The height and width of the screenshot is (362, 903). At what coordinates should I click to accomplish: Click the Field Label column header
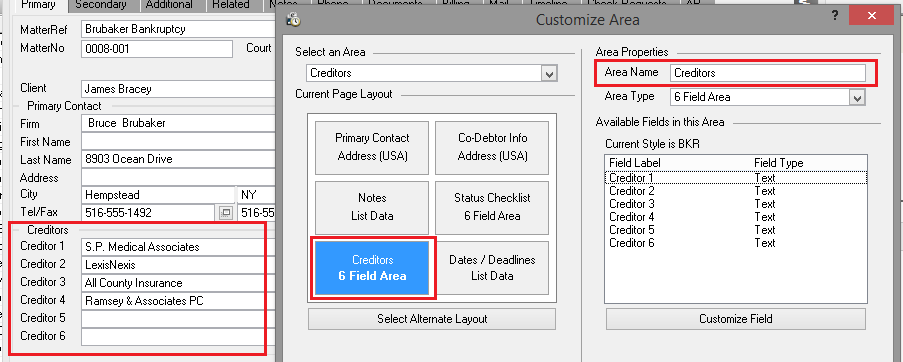click(635, 163)
